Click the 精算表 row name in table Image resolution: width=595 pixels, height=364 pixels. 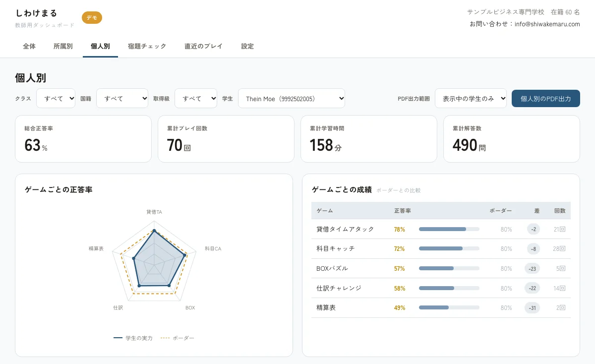click(x=326, y=307)
